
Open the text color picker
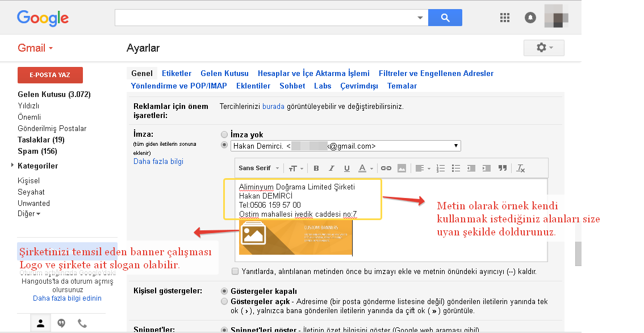coord(365,168)
